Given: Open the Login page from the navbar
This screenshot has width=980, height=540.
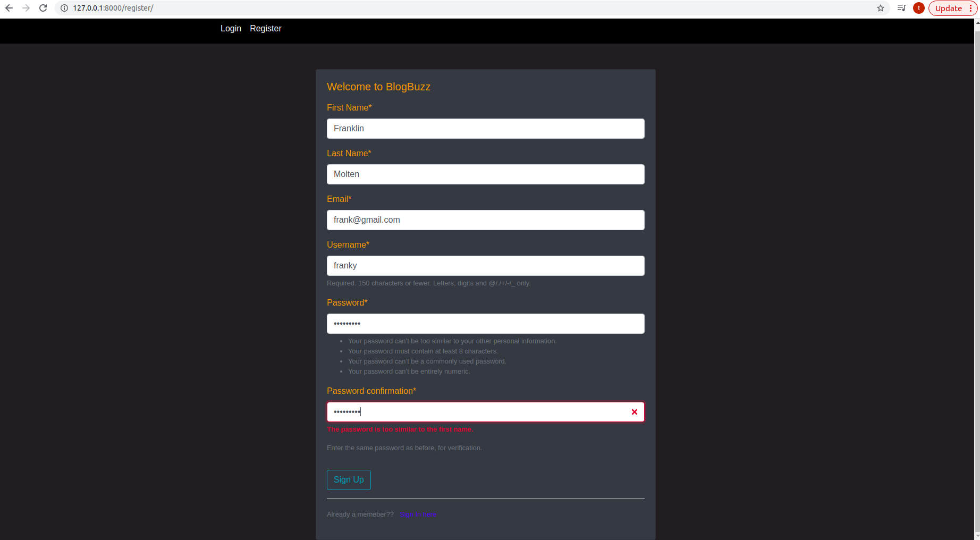Looking at the screenshot, I should point(231,28).
